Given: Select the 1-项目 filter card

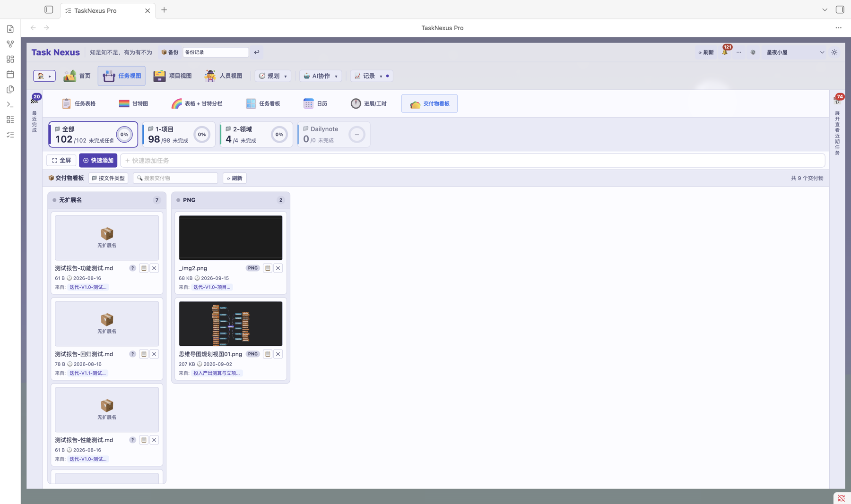Looking at the screenshot, I should [x=179, y=134].
